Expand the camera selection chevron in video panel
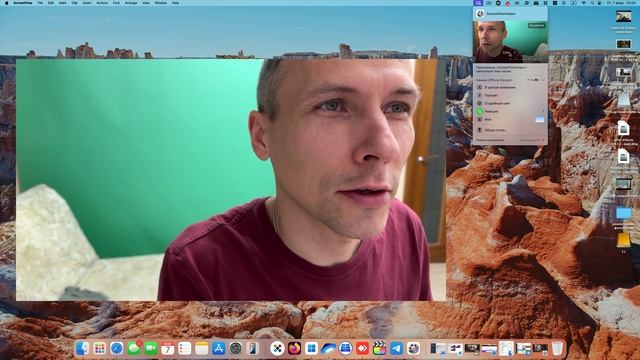This screenshot has width=640, height=360. [x=543, y=80]
